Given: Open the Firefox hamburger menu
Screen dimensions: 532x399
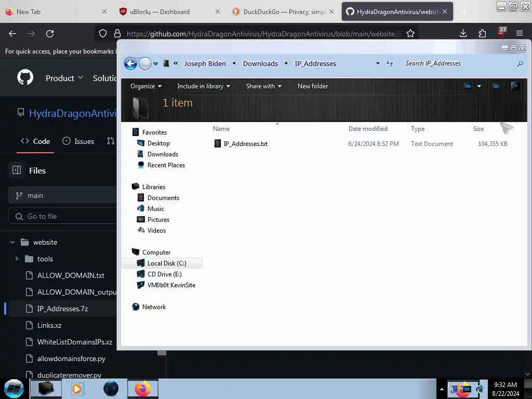Looking at the screenshot, I should point(520,33).
